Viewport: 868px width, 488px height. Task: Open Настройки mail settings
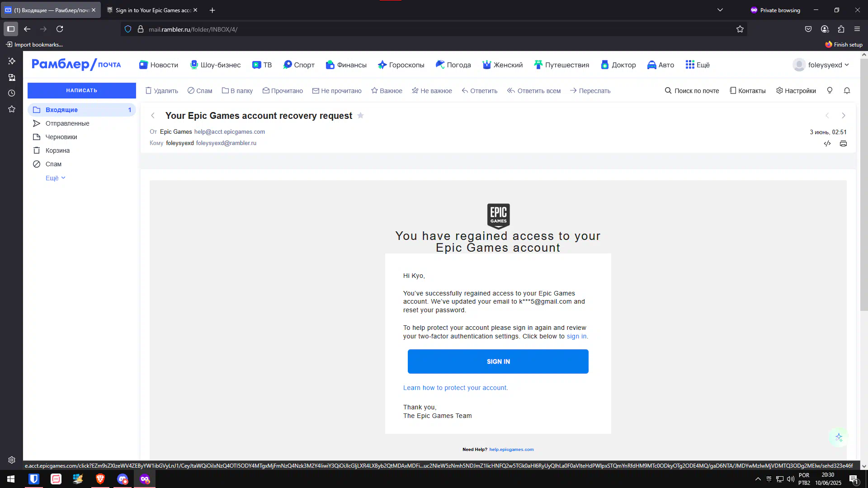click(x=796, y=91)
